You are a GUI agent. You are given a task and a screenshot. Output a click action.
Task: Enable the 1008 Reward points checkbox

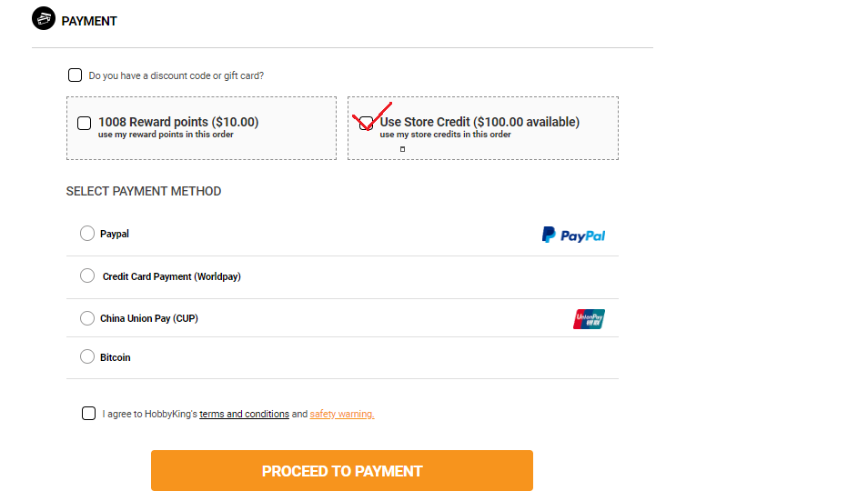point(84,124)
